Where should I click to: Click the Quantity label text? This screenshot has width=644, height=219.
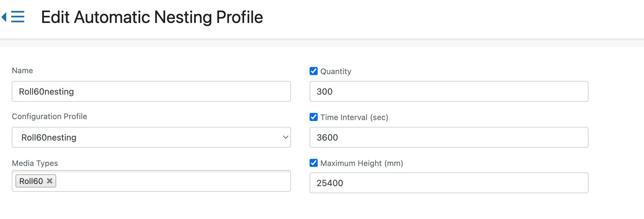click(x=336, y=71)
